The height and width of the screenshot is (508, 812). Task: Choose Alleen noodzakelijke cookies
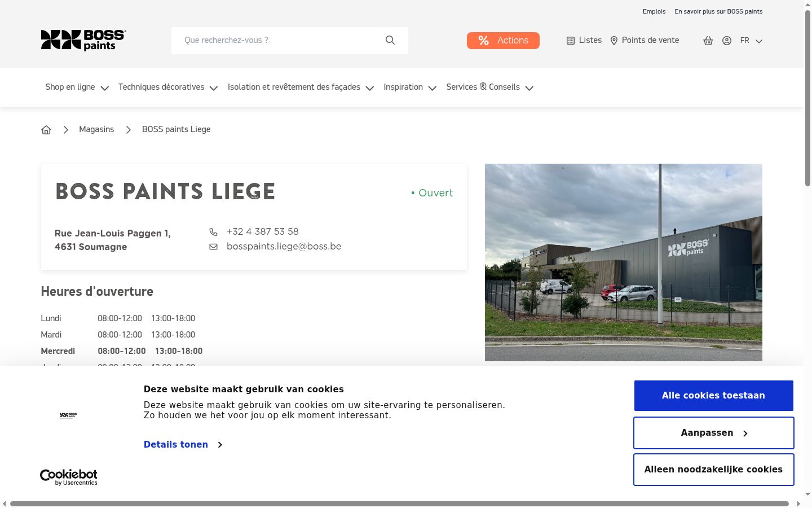pyautogui.click(x=714, y=470)
